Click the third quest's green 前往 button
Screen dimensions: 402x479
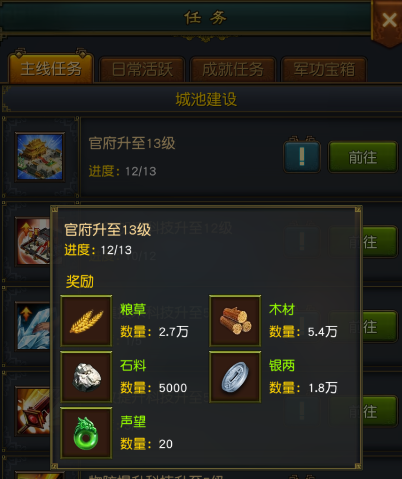[x=380, y=326]
